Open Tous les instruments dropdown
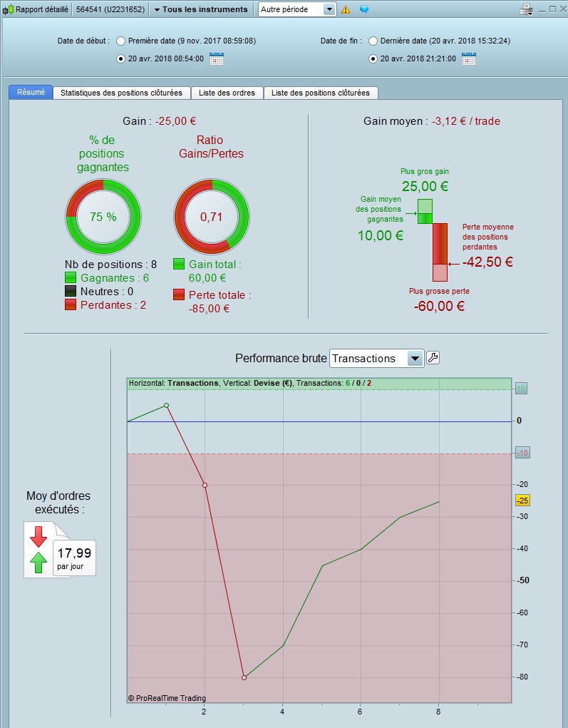 click(x=200, y=9)
